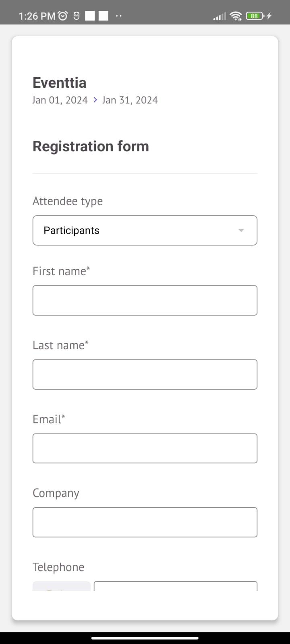This screenshot has height=644, width=290.
Task: Tap the alarm clock status icon
Action: tap(63, 16)
